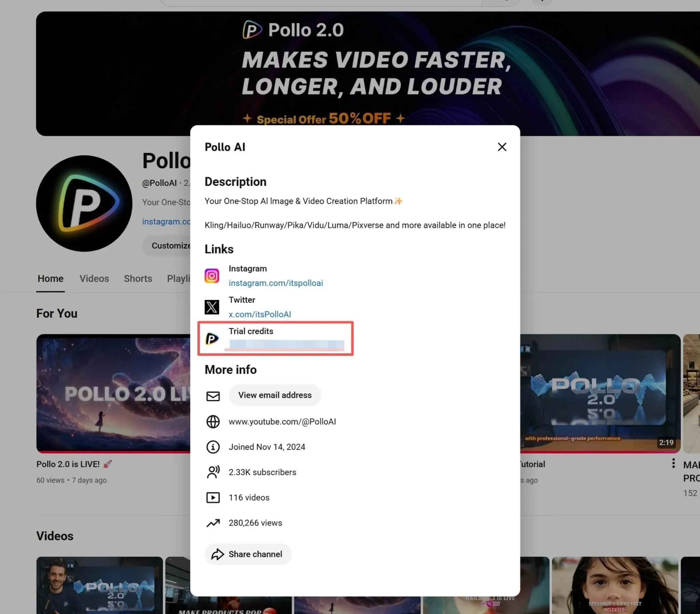The width and height of the screenshot is (700, 614).
Task: Open the Instagram icon in Links
Action: coord(212,276)
